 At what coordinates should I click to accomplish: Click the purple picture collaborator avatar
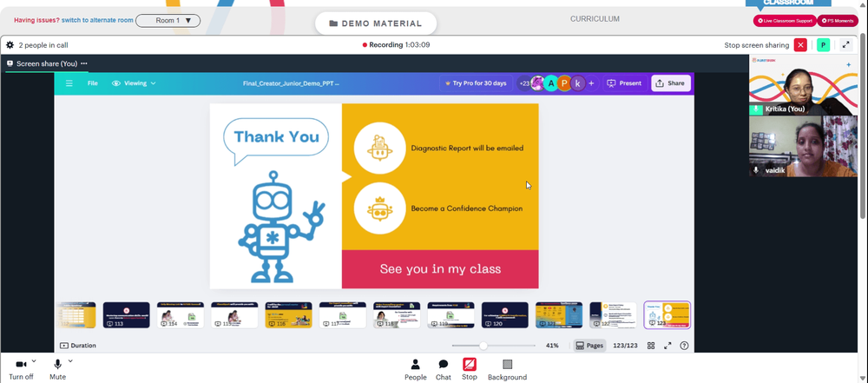click(537, 83)
